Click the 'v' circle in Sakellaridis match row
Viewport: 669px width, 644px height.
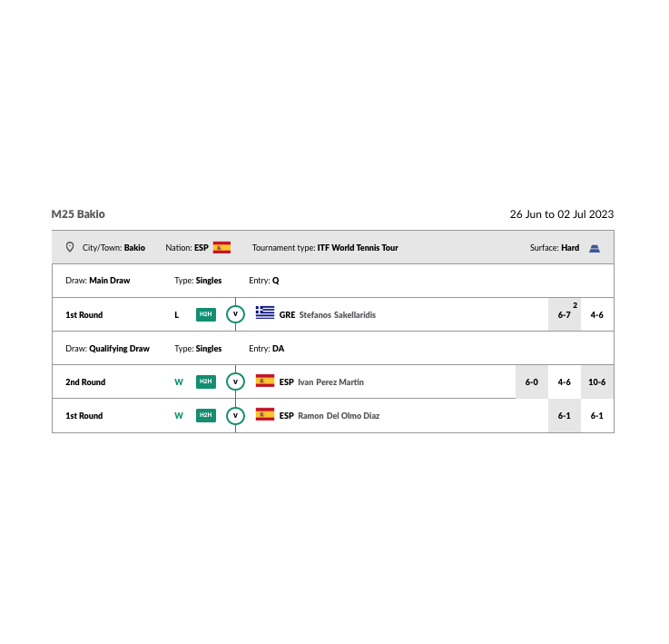tap(235, 314)
